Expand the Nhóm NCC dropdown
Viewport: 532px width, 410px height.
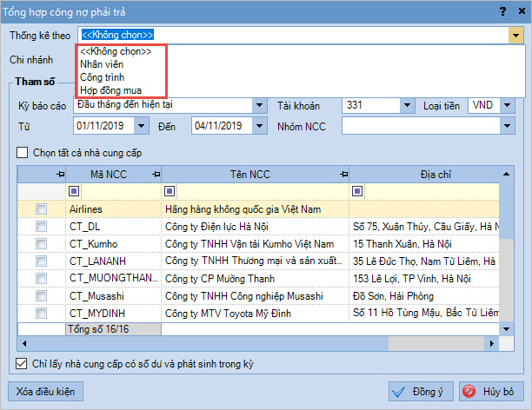[x=508, y=126]
